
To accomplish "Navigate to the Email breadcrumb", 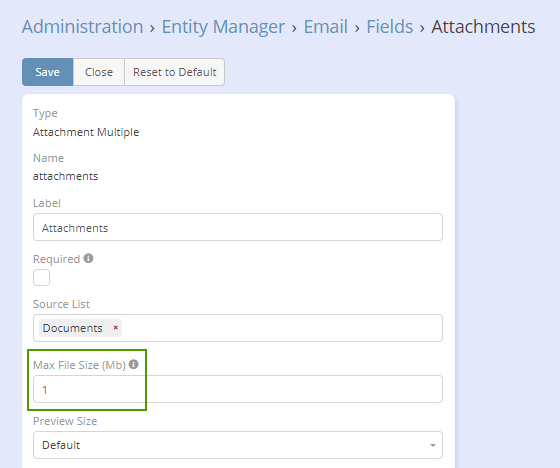I will point(325,27).
